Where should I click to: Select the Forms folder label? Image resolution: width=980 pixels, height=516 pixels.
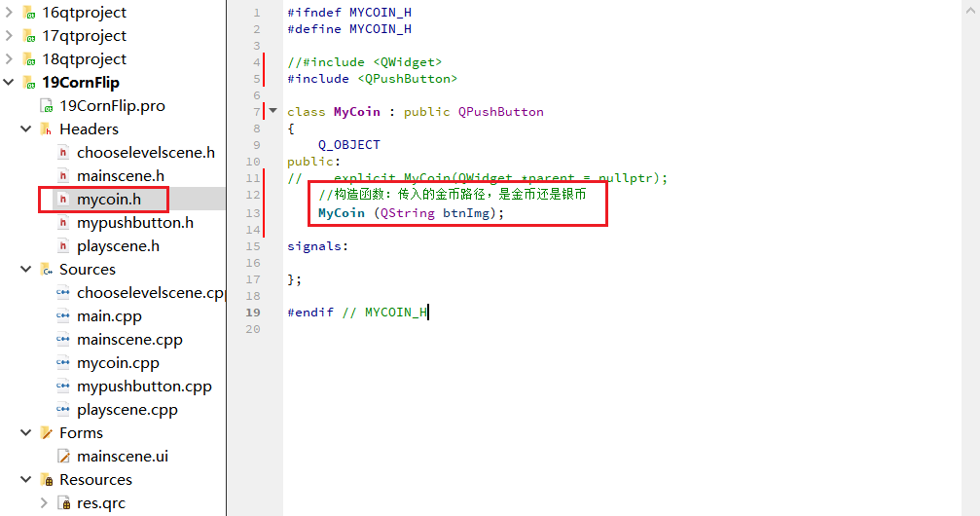[81, 433]
